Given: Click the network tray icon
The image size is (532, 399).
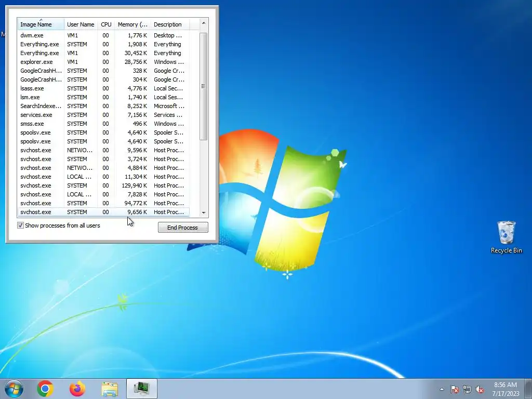Looking at the screenshot, I should tap(467, 389).
